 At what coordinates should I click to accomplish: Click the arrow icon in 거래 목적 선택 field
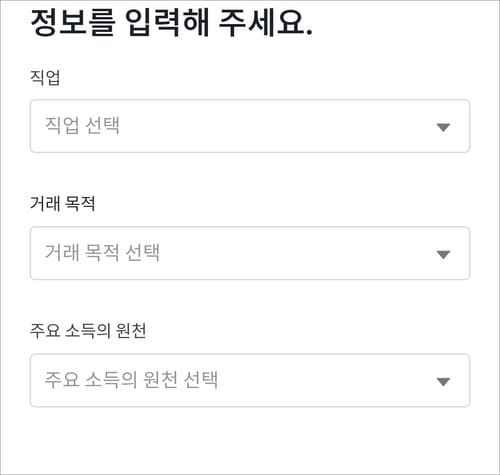pos(443,254)
